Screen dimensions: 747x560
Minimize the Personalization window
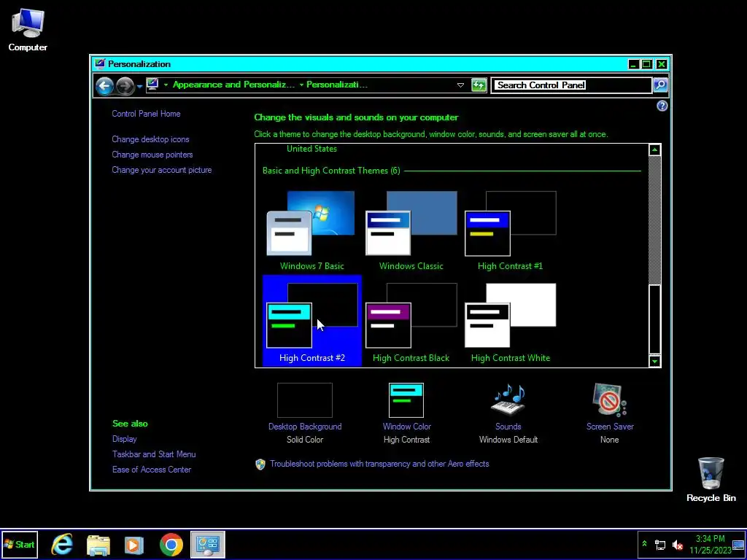(x=633, y=64)
